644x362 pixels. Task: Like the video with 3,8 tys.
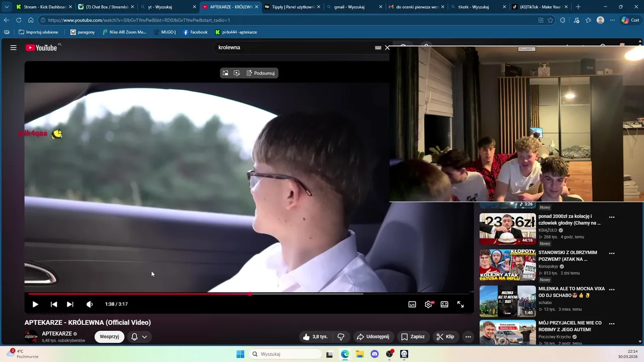(315, 337)
